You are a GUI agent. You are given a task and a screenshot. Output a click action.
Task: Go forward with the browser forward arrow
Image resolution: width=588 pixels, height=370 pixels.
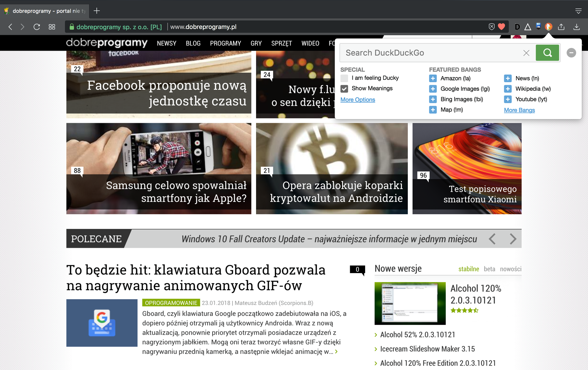[23, 27]
